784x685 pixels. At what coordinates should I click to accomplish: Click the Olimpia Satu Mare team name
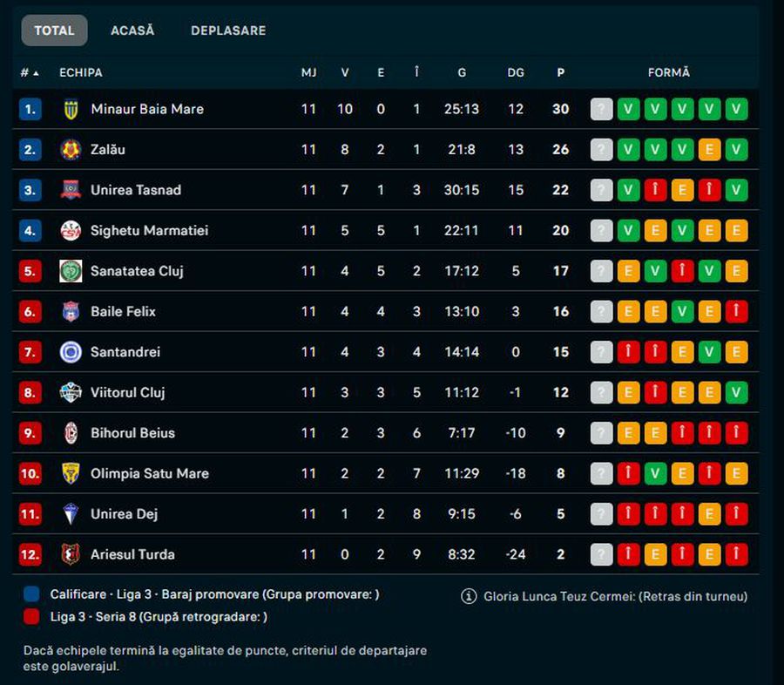click(148, 473)
